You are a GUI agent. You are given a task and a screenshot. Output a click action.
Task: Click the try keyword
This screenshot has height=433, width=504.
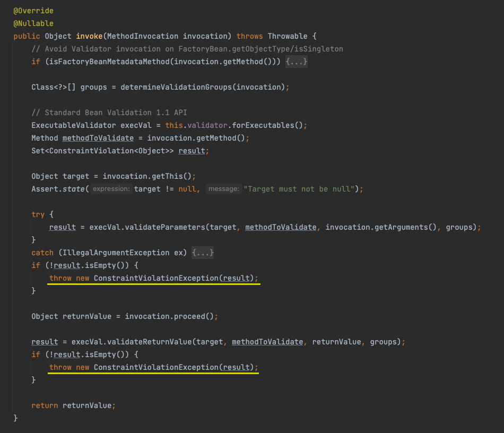(x=38, y=214)
